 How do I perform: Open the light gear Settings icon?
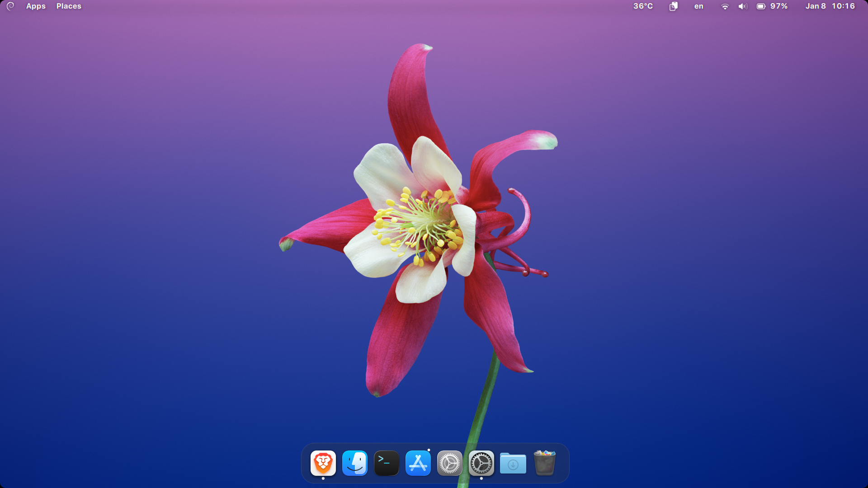coord(449,463)
